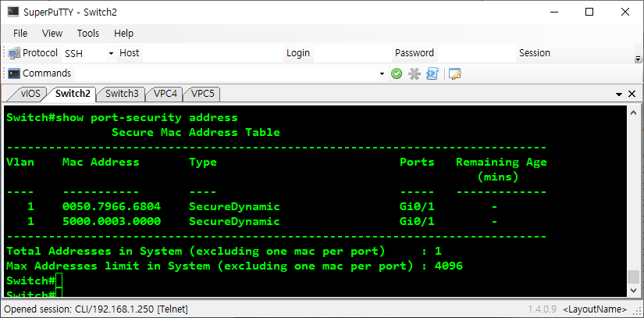Click the Password input field
The image size is (644, 318).
(476, 53)
